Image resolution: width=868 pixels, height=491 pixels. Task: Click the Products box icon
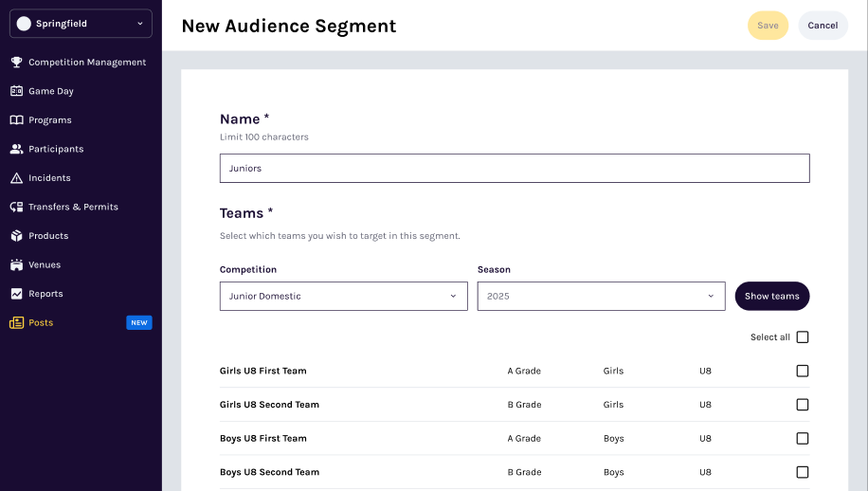[x=16, y=236]
